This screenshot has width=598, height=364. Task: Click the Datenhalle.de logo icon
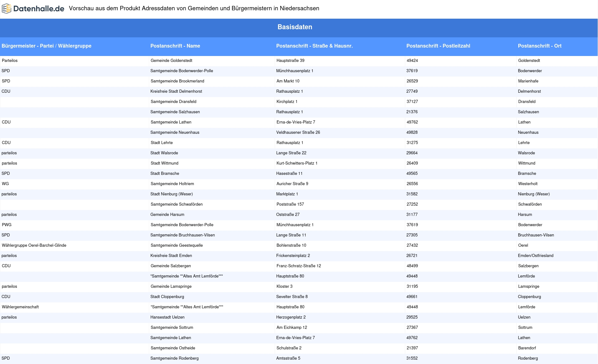[7, 9]
